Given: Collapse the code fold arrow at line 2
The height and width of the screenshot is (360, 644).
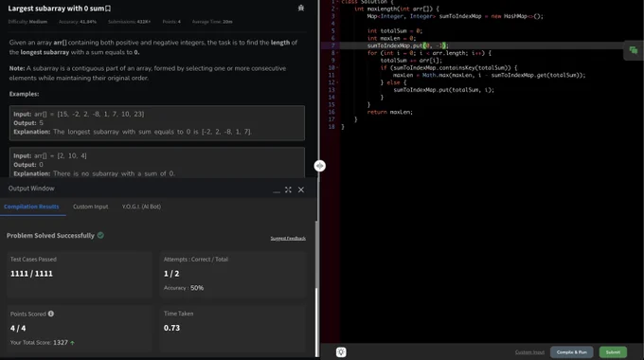Looking at the screenshot, I should tap(337, 9).
